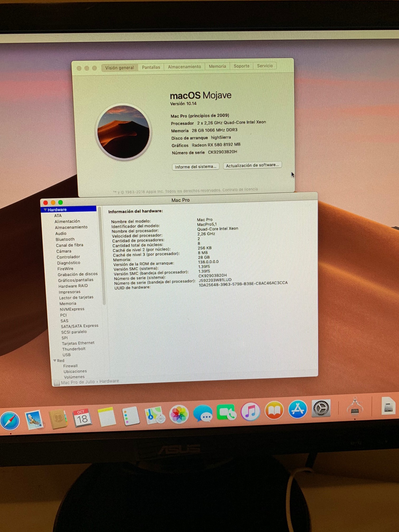
Task: Click the computer icon in path bar
Action: (57, 383)
